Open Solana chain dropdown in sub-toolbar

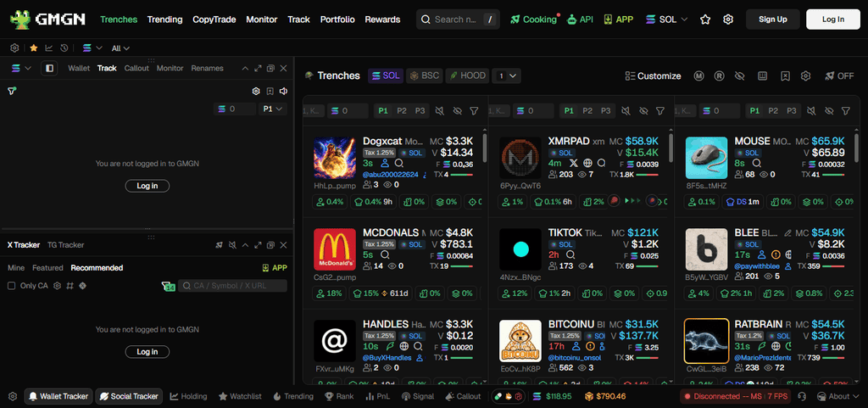pyautogui.click(x=92, y=48)
